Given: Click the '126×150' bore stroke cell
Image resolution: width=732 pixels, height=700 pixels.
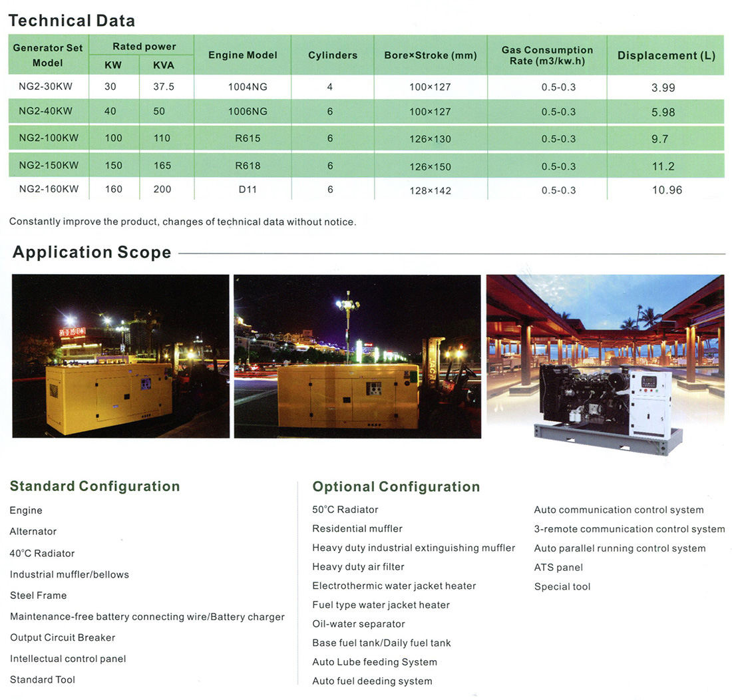Looking at the screenshot, I should point(430,166).
